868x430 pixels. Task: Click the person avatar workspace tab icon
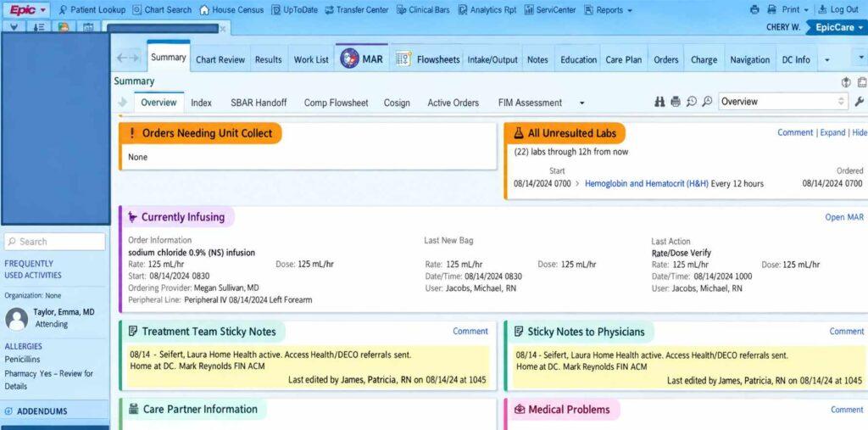pos(63,27)
